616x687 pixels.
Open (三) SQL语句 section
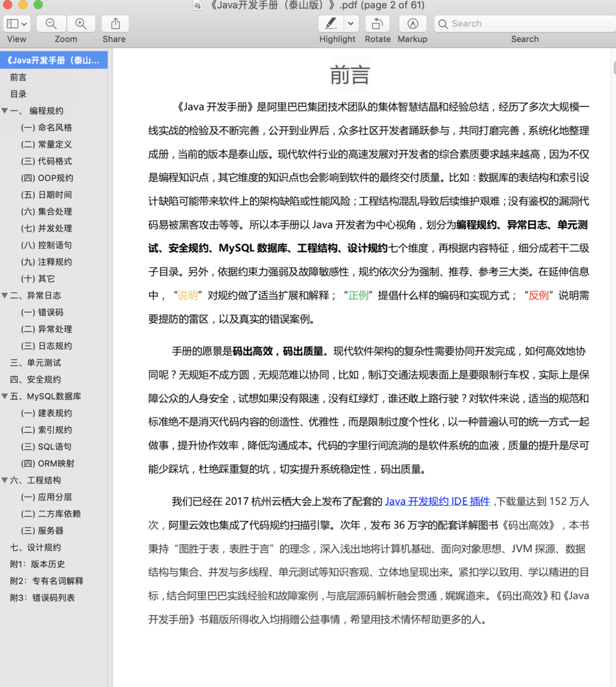pyautogui.click(x=46, y=447)
